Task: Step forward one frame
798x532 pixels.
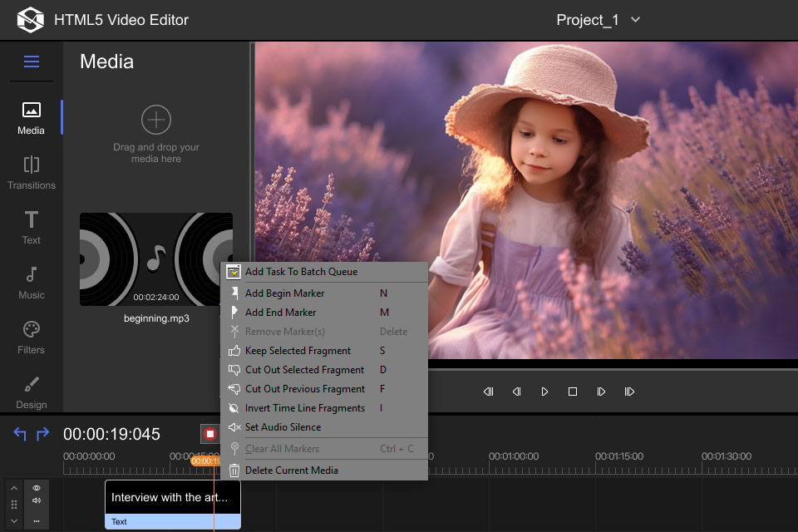Action: [601, 392]
